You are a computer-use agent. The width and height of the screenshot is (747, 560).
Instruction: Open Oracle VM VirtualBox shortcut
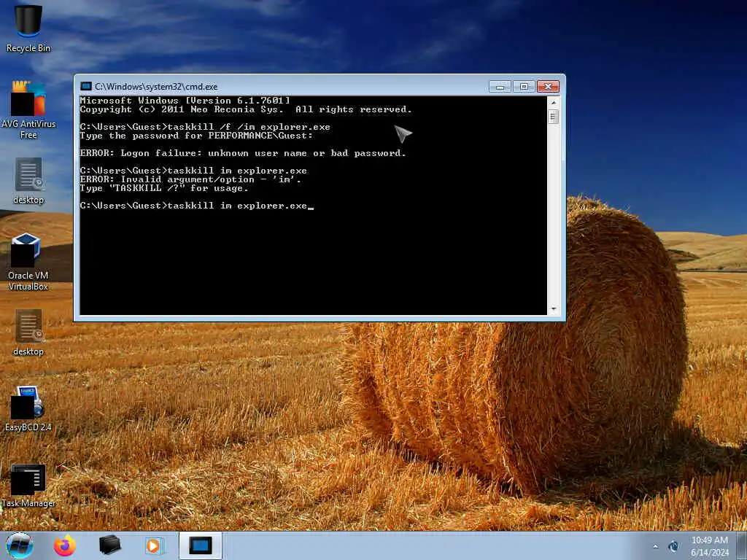click(x=28, y=262)
